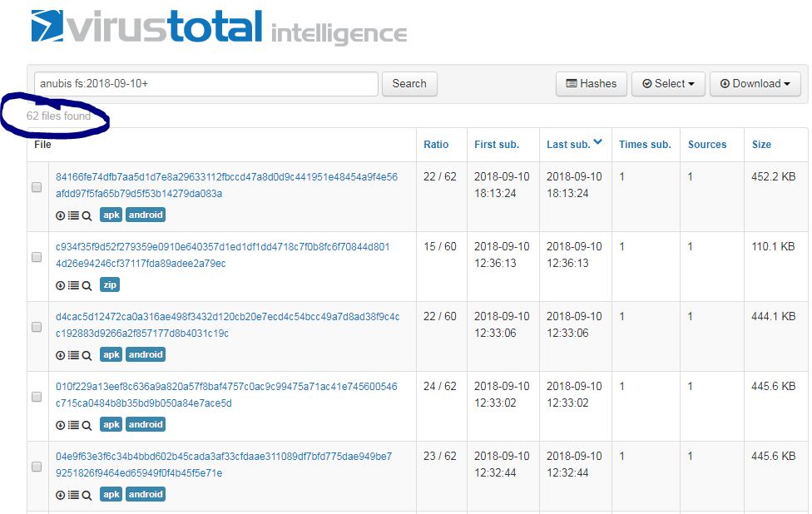812x514 pixels.
Task: Toggle sort arrow on Last sub. column
Action: click(597, 142)
